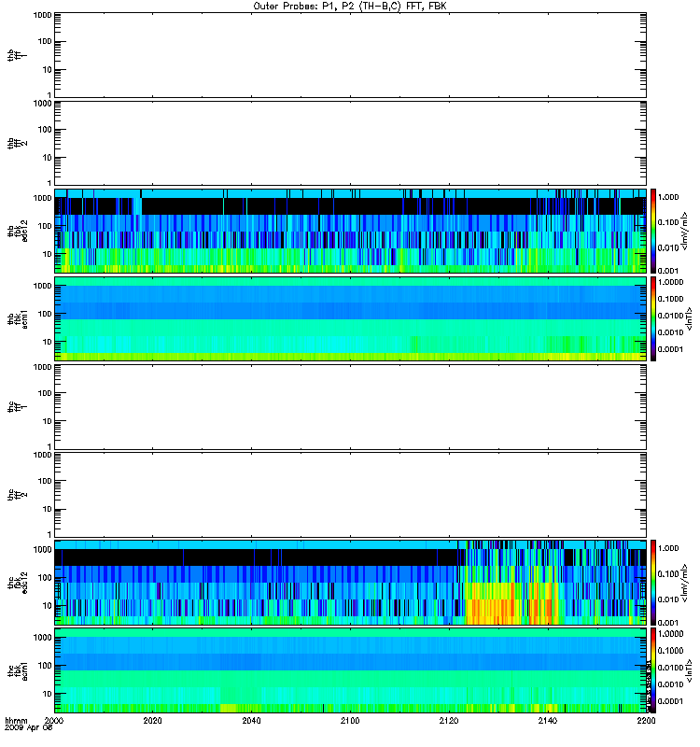Click the thc fbk edc12 mV/m color bar
700x747 pixels.
653,583
